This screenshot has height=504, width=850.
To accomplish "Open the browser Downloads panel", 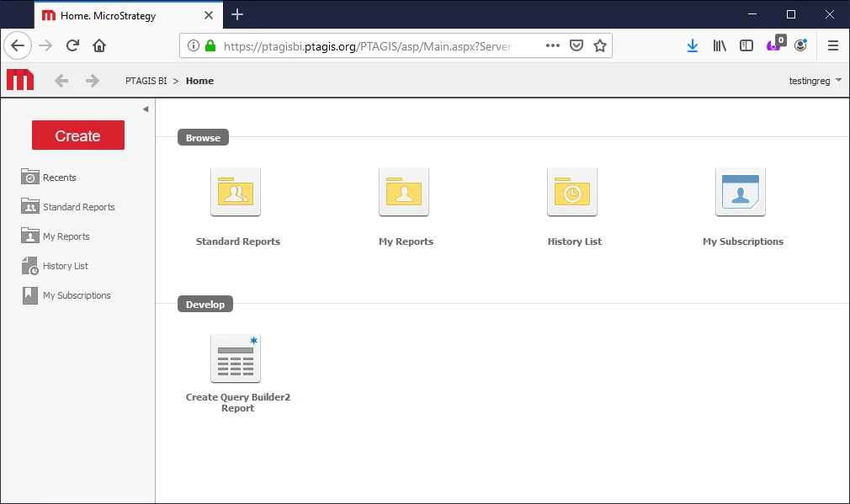I will click(693, 45).
